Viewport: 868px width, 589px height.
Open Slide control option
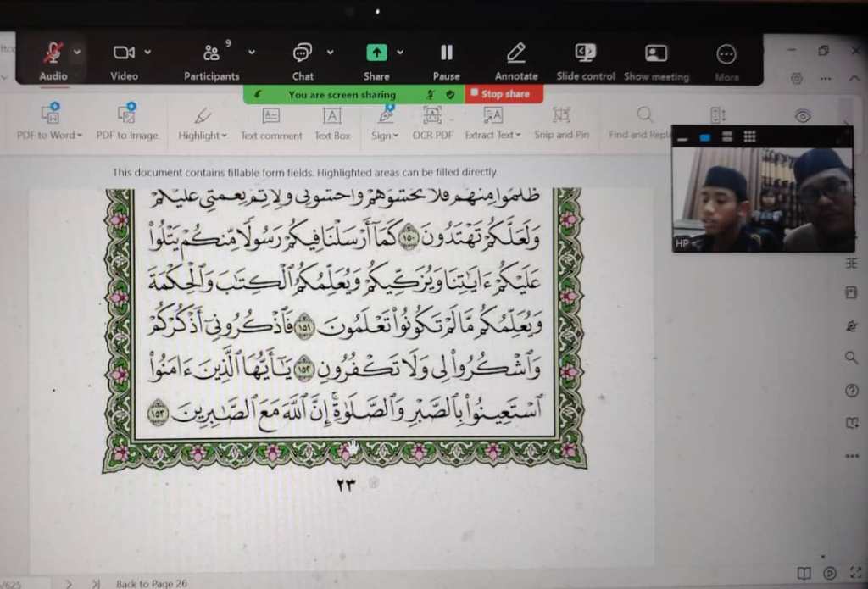pos(586,54)
